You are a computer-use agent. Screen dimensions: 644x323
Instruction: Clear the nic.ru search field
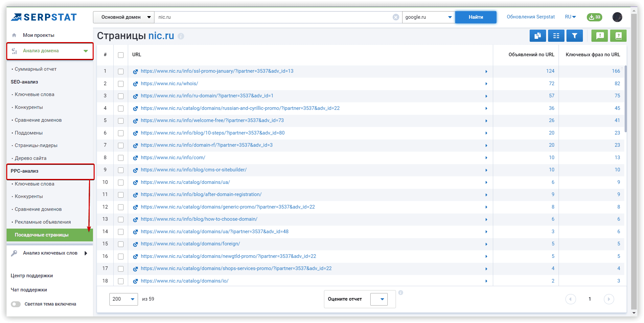pos(396,17)
